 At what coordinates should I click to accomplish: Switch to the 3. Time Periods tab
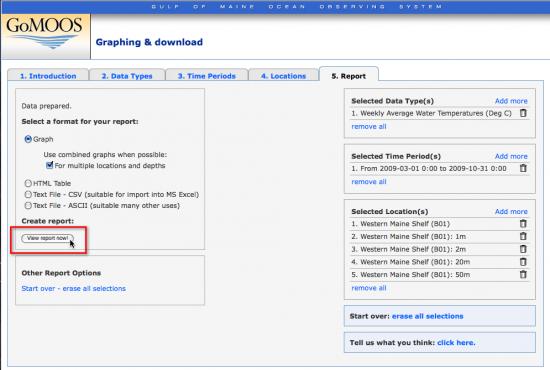pyautogui.click(x=207, y=76)
